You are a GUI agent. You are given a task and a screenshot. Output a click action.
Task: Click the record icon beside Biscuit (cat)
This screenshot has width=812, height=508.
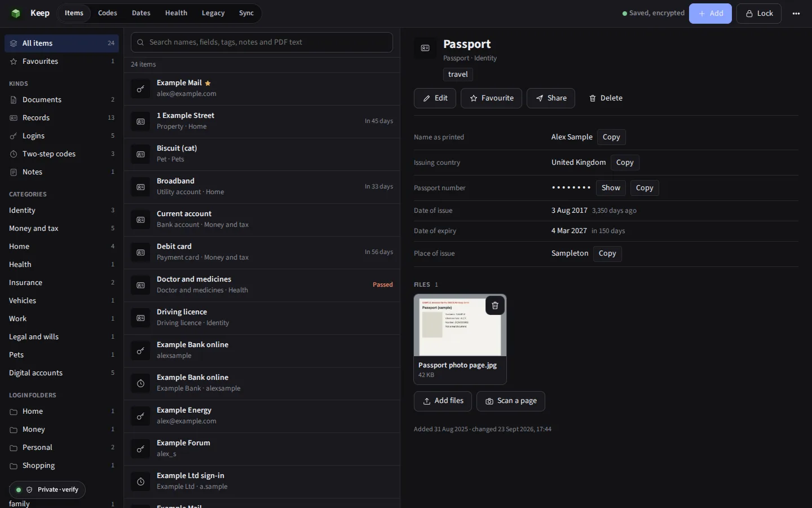click(141, 154)
